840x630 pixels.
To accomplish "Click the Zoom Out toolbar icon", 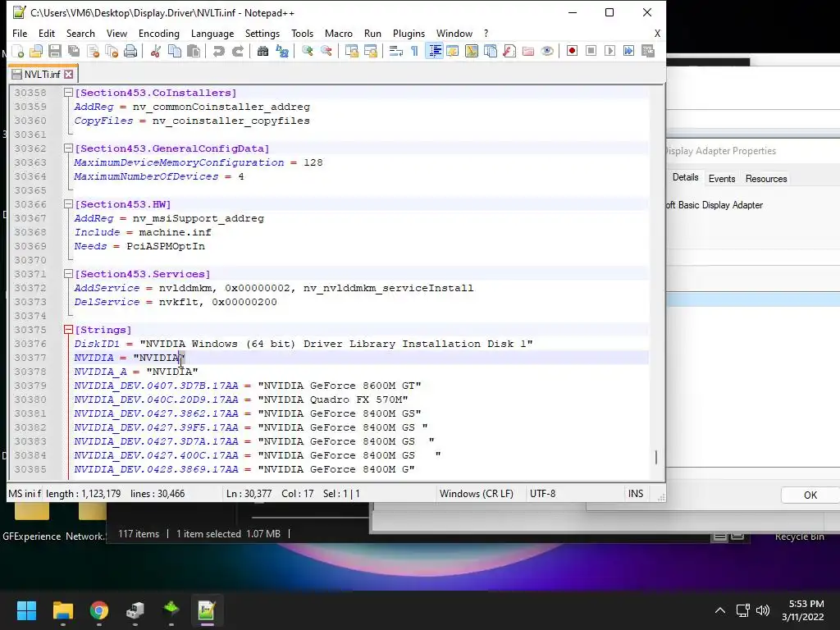I will [x=326, y=51].
